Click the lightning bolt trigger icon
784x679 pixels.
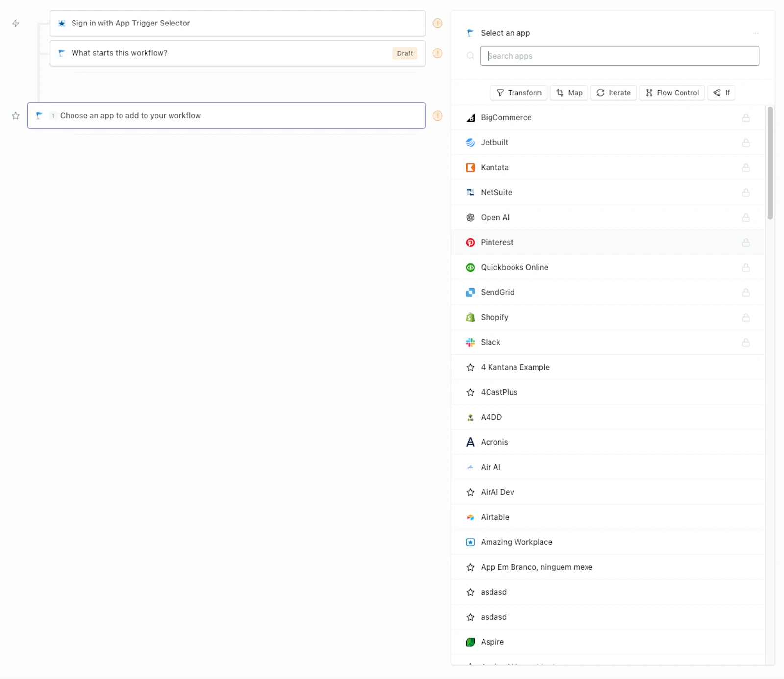16,23
